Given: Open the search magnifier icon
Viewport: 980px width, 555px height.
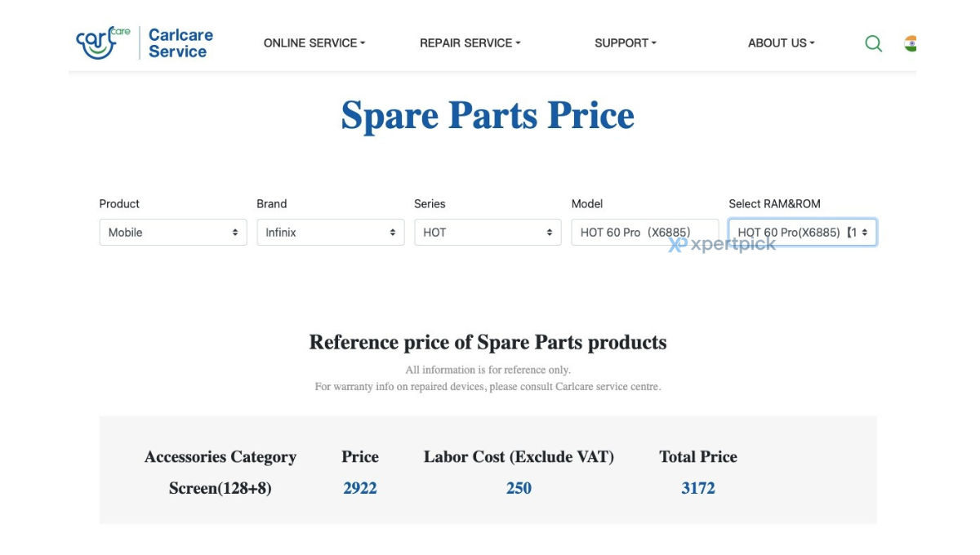Looking at the screenshot, I should tap(873, 43).
